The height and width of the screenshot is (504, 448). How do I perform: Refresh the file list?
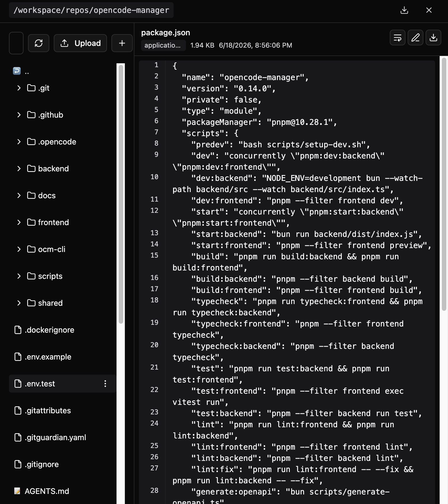[39, 43]
